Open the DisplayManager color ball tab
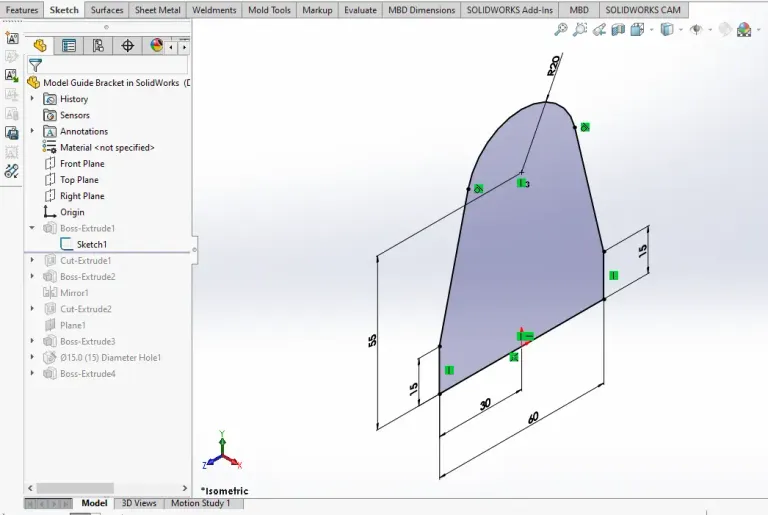 (x=156, y=46)
